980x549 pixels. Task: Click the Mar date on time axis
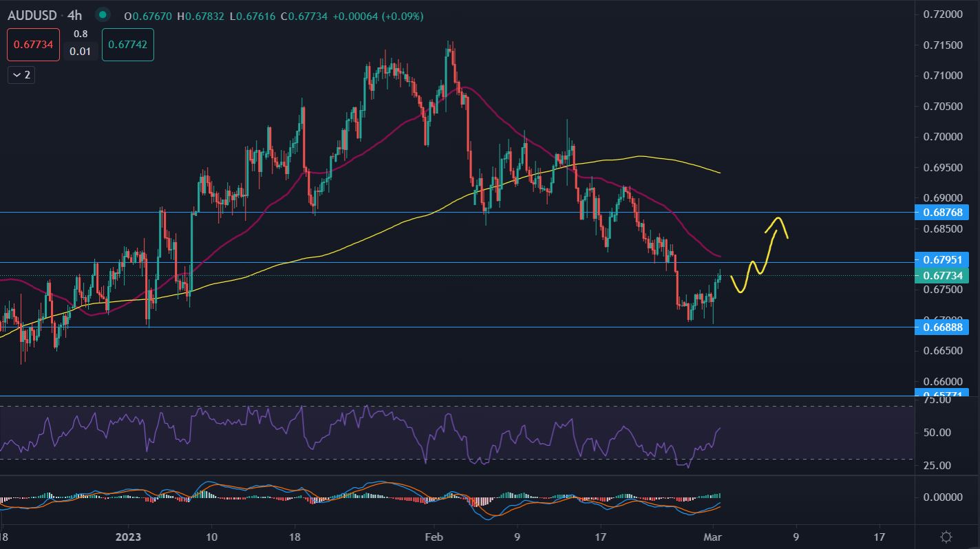point(712,536)
